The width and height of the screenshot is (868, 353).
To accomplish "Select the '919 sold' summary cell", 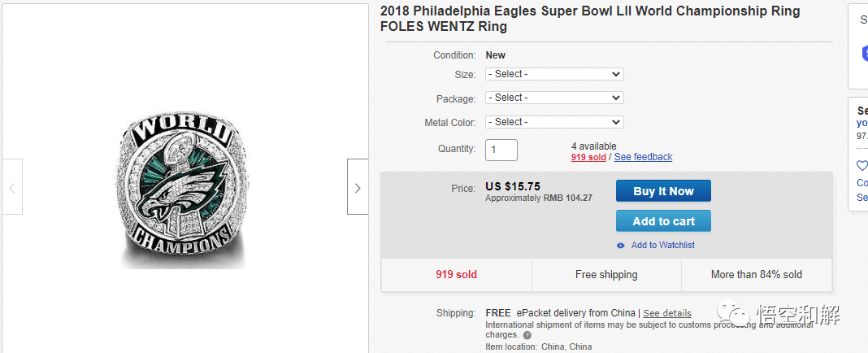I will click(x=456, y=275).
